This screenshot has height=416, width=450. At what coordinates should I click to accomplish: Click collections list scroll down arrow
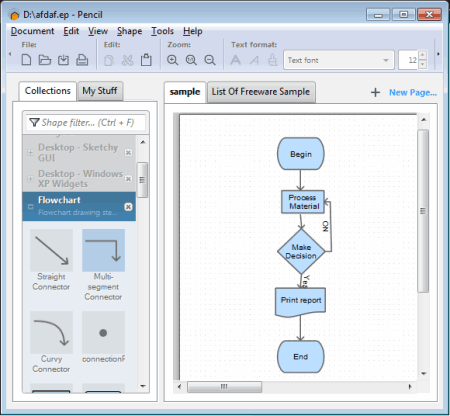click(x=143, y=386)
